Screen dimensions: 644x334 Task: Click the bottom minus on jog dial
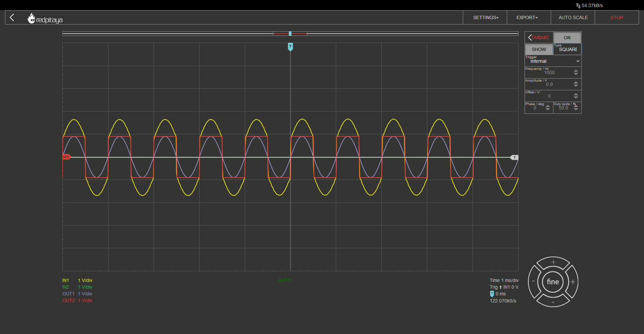tap(553, 302)
